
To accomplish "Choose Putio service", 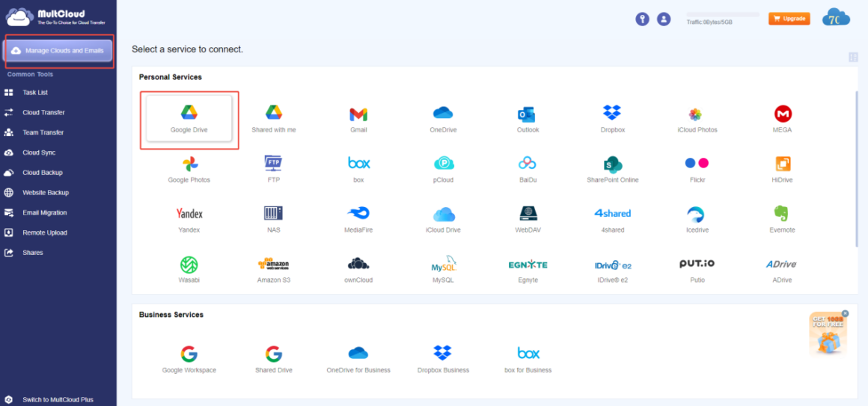I will coord(697,270).
